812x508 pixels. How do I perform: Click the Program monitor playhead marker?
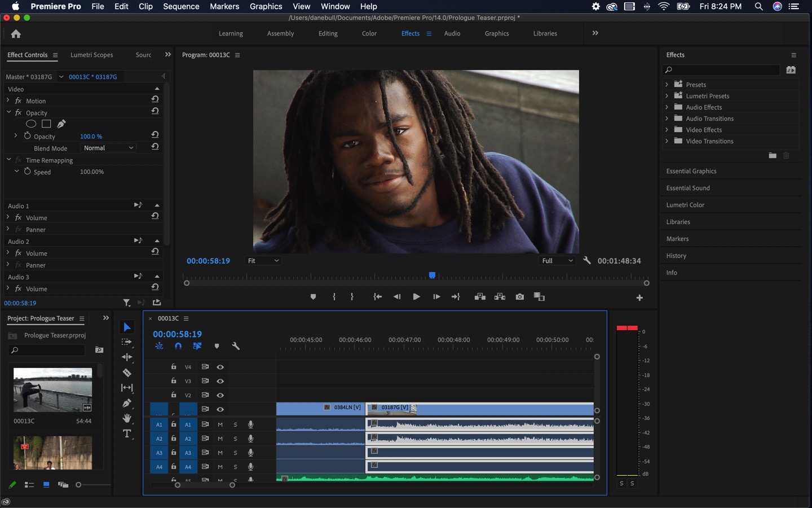point(432,275)
